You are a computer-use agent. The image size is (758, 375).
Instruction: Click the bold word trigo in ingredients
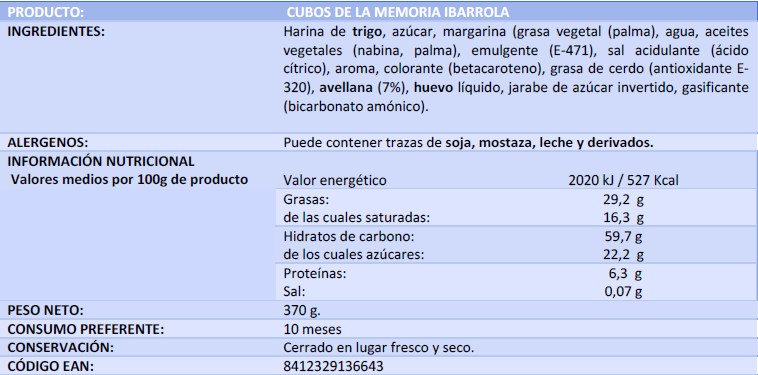click(365, 32)
